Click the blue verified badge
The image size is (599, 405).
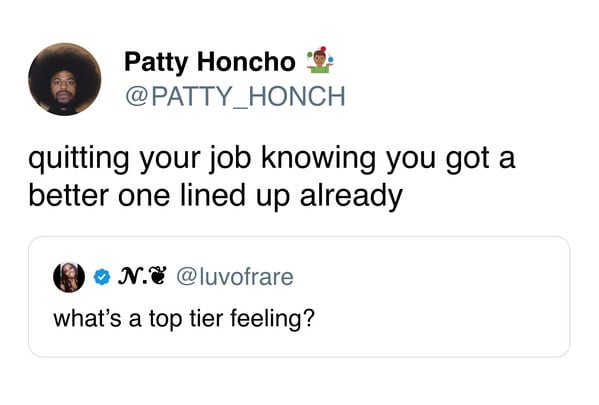102,277
